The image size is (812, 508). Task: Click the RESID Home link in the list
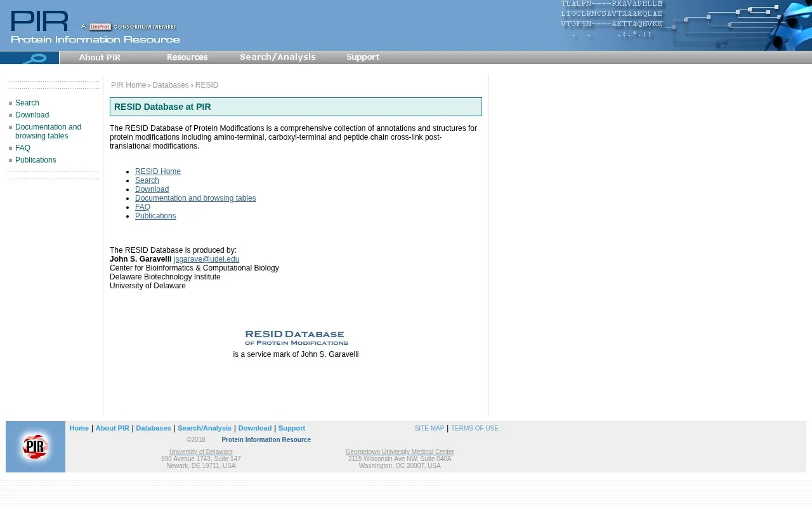tap(158, 171)
